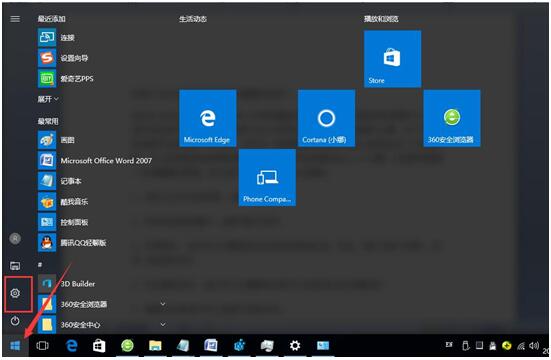The height and width of the screenshot is (360, 551).
Task: Click the network signal tray icon
Action: [x=521, y=346]
